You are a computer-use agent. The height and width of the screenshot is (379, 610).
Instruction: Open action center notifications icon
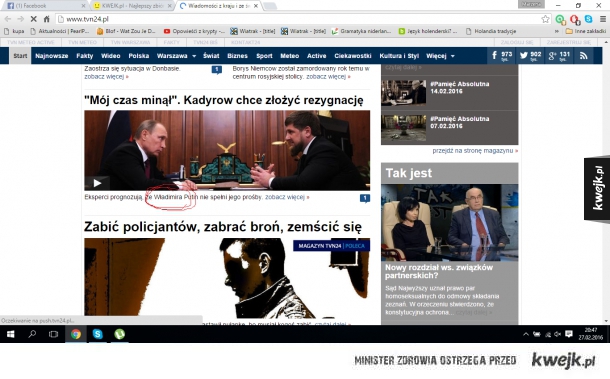coord(569,334)
